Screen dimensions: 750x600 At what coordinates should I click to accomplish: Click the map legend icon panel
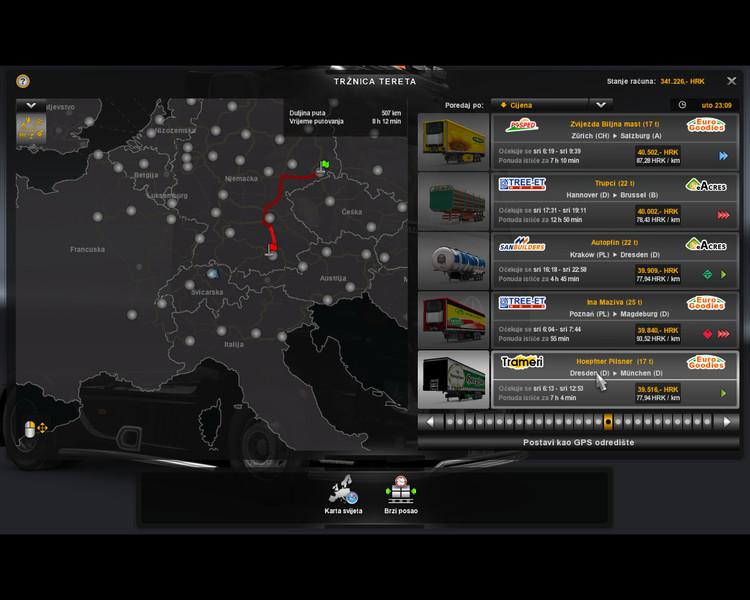pyautogui.click(x=31, y=128)
